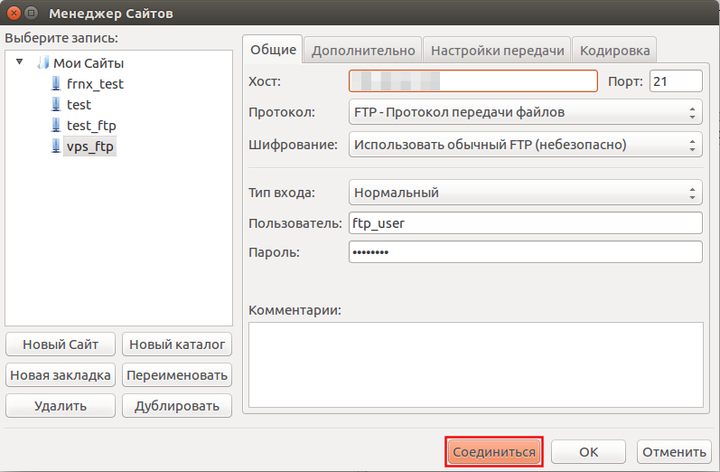Image resolution: width=720 pixels, height=472 pixels.
Task: Select the vps_ftp site entry
Action: (x=90, y=146)
